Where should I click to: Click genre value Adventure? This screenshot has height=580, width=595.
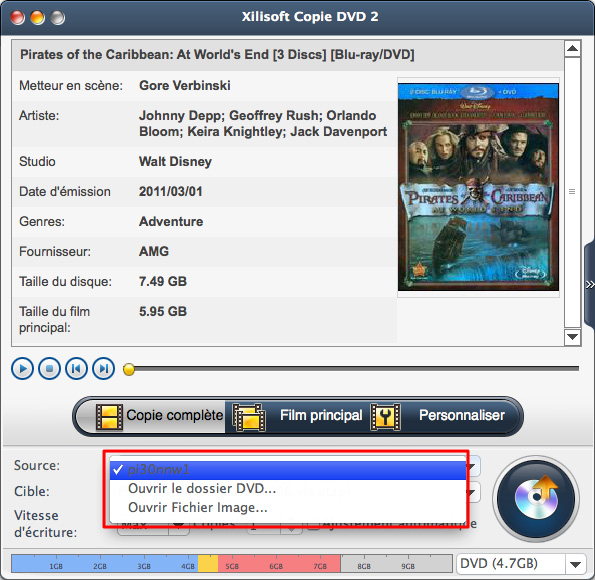tap(171, 221)
